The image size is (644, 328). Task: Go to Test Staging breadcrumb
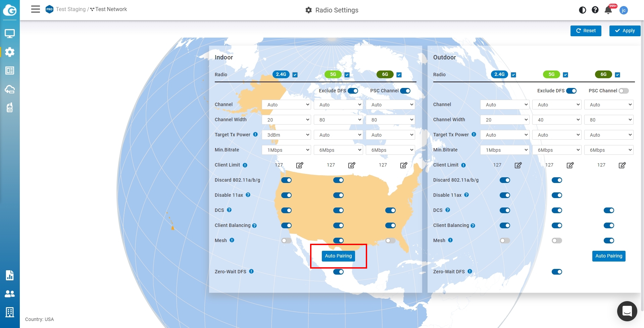(71, 9)
